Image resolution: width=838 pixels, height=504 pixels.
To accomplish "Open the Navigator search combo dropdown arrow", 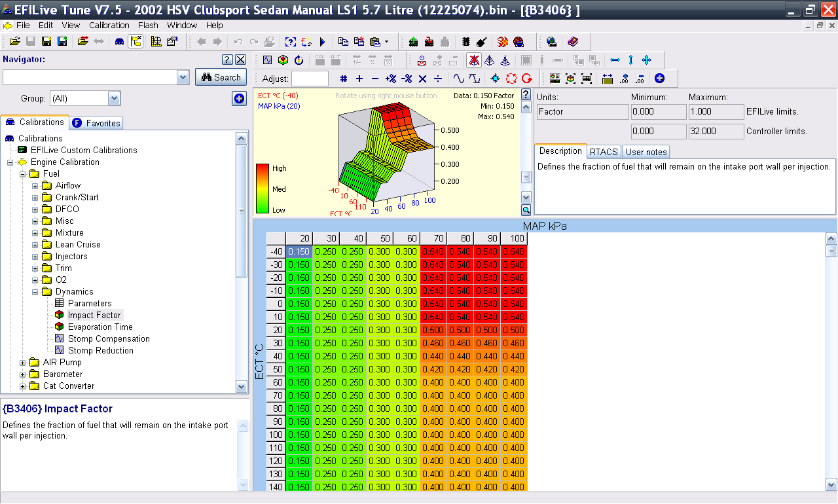I will point(183,77).
